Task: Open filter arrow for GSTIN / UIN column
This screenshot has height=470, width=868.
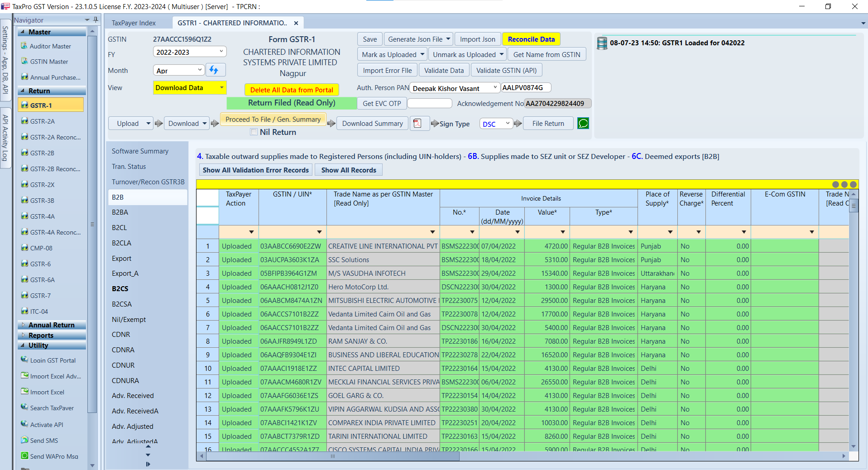Action: coord(319,232)
